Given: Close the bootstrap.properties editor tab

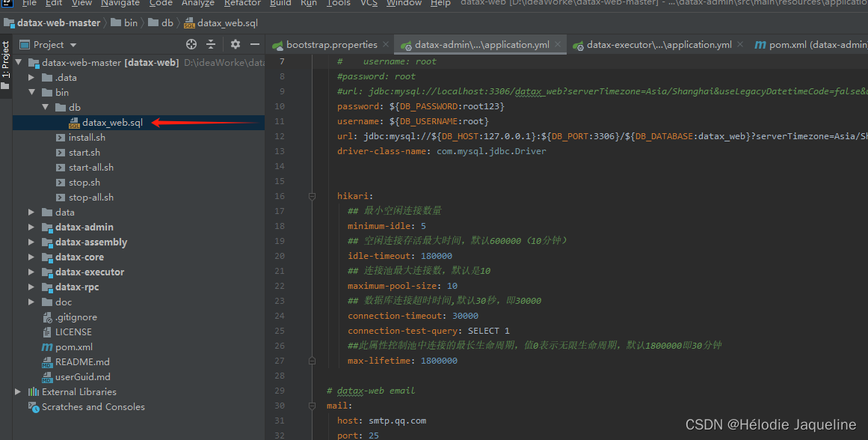Looking at the screenshot, I should tap(386, 45).
